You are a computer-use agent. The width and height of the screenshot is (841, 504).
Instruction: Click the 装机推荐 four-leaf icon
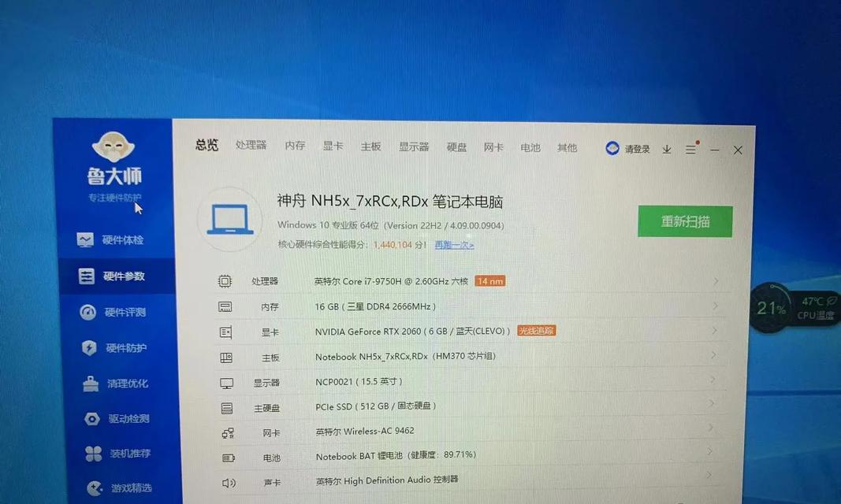click(93, 454)
